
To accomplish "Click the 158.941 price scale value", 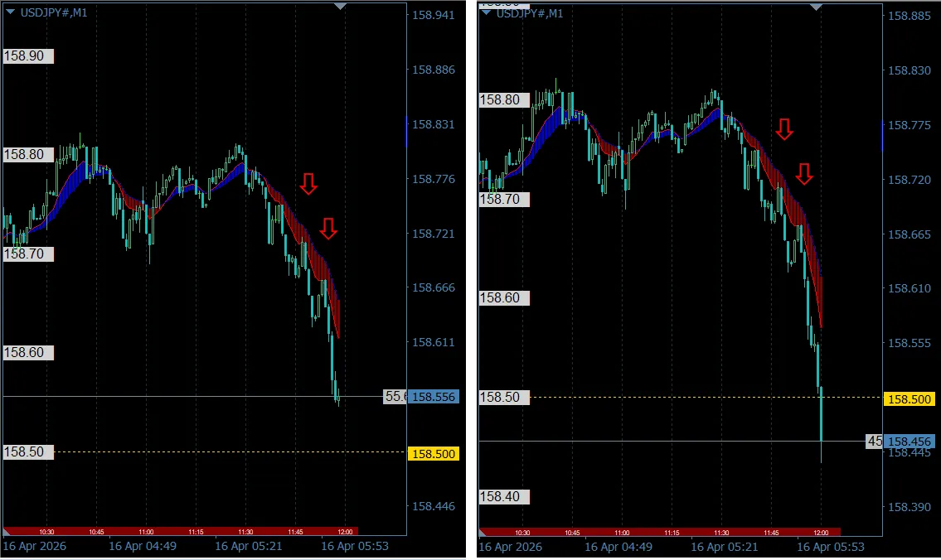I will 434,16.
